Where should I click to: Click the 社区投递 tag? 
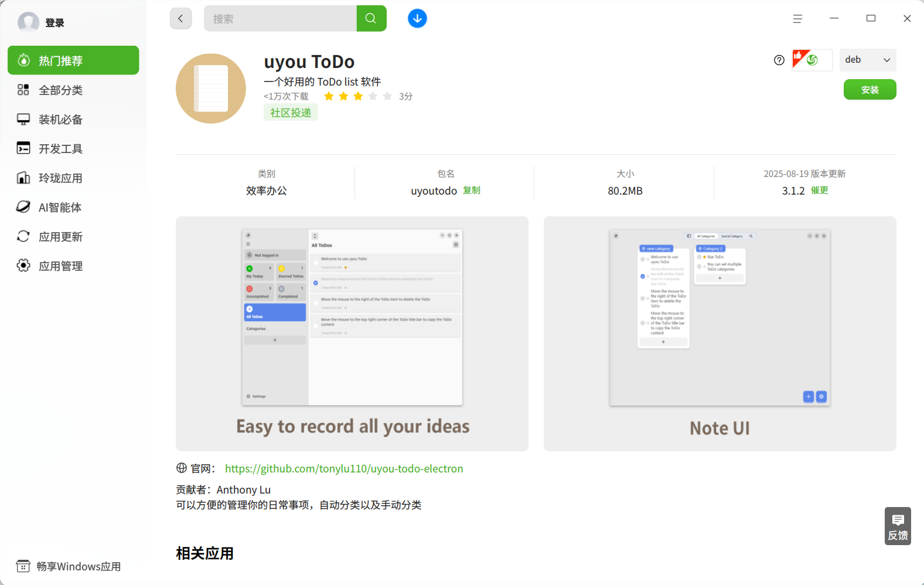(x=291, y=113)
